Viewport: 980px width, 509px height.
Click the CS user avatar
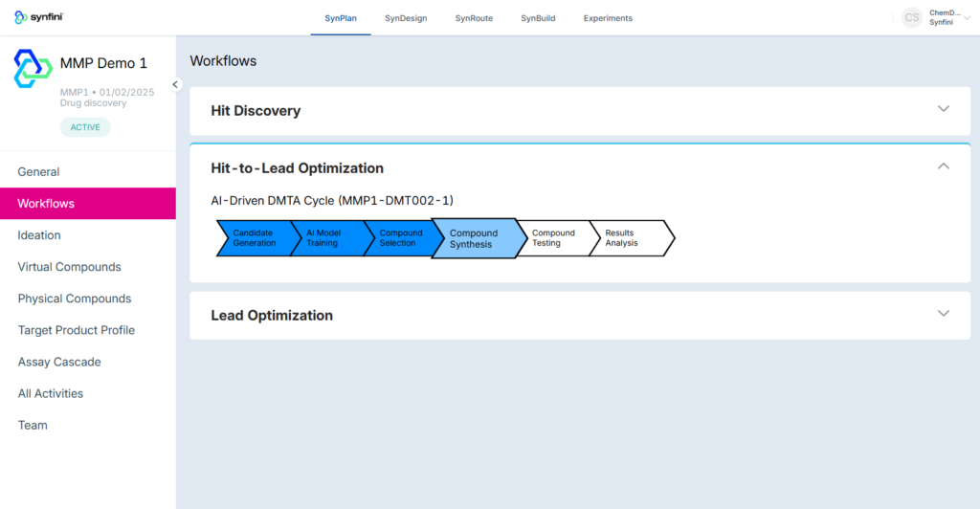click(912, 17)
